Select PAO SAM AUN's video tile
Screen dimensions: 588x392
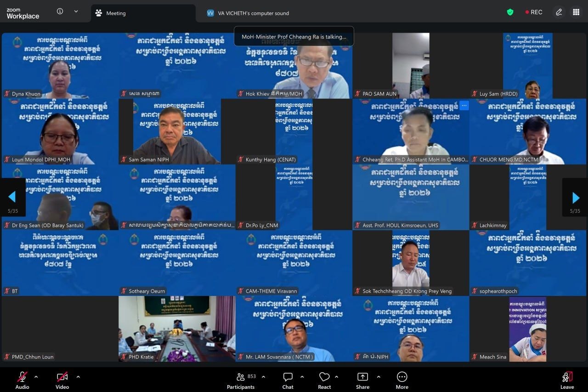tap(411, 66)
